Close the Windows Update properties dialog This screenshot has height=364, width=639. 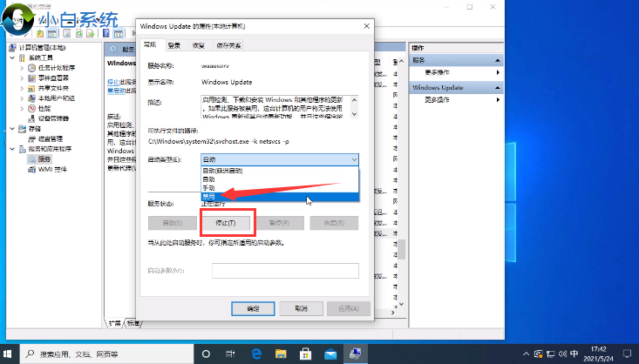pos(366,26)
